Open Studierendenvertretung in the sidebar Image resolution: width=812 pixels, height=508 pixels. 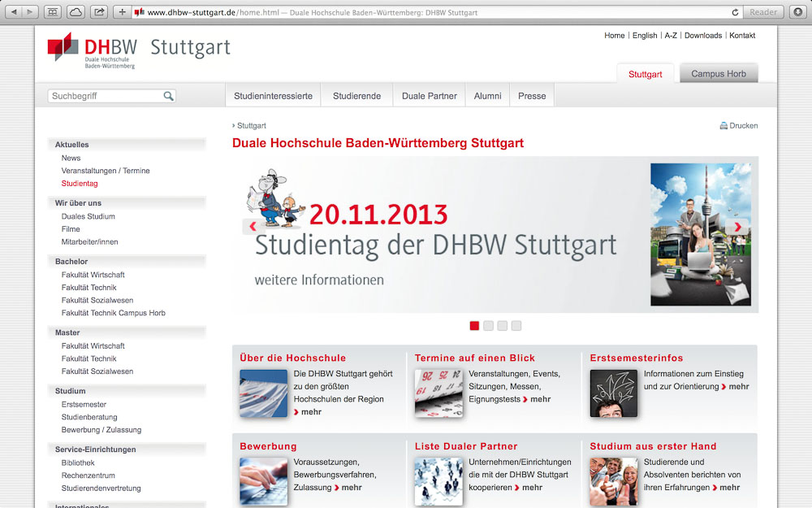[x=101, y=488]
